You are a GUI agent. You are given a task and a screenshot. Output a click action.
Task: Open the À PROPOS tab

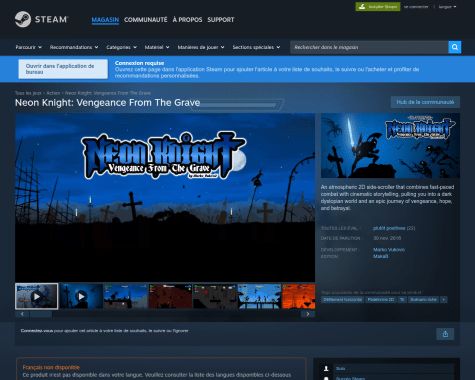187,20
